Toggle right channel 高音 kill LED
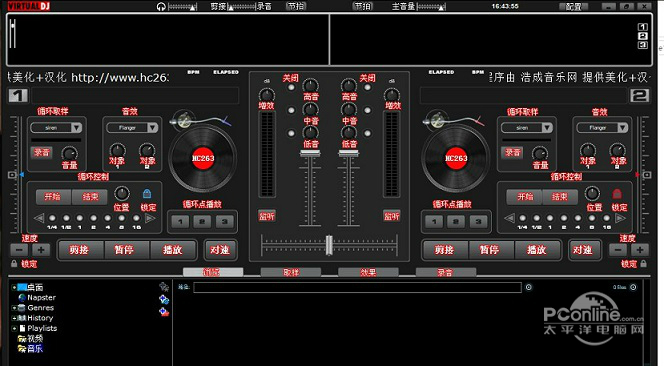This screenshot has height=366, width=664. click(x=368, y=87)
